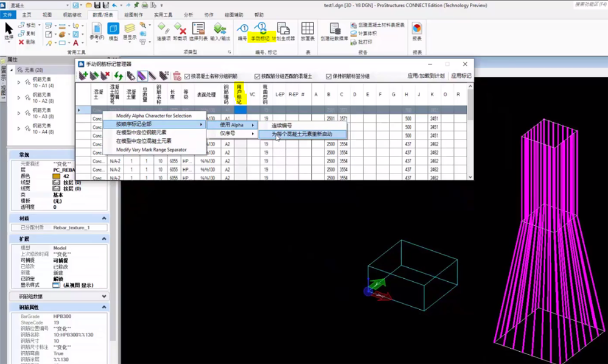
Task: Expand the 钢筋组数据 section
Action: 104,296
